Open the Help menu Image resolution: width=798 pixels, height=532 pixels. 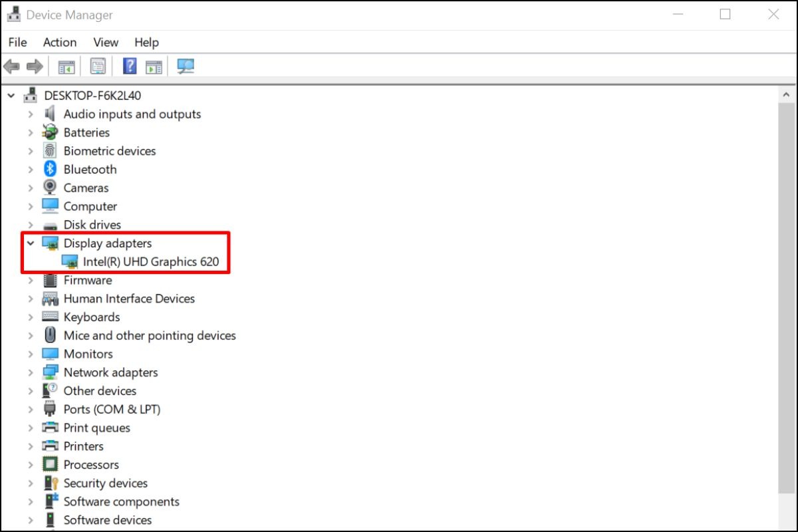tap(146, 42)
